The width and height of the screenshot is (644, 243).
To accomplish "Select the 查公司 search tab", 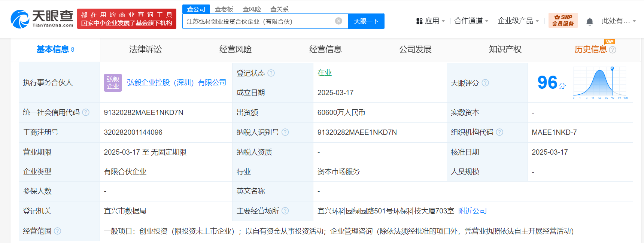I will (196, 9).
